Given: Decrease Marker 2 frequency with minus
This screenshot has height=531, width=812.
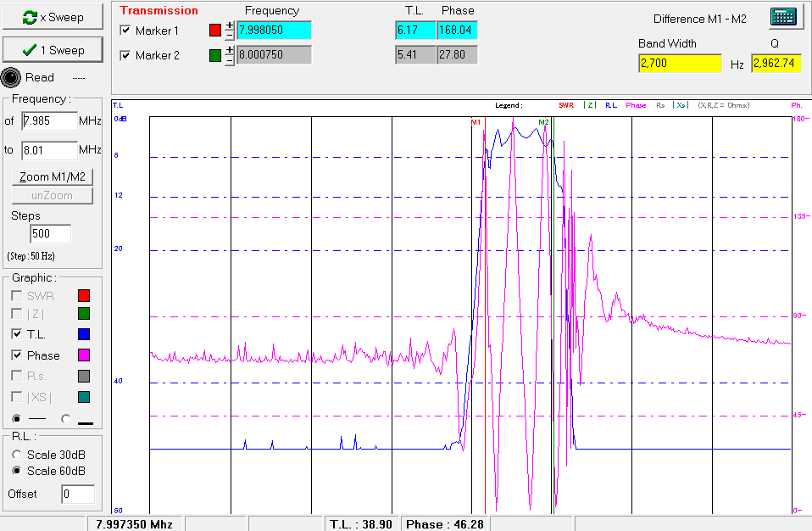Looking at the screenshot, I should click(x=229, y=60).
